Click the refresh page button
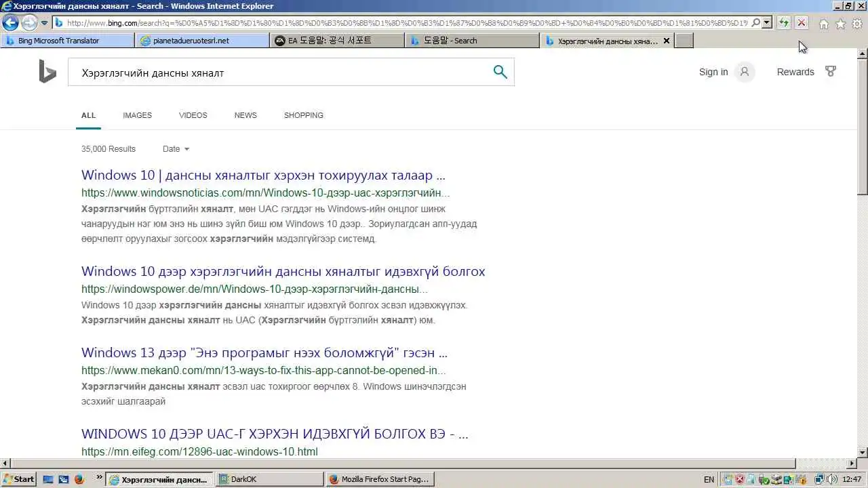Image resolution: width=868 pixels, height=488 pixels. pos(784,23)
